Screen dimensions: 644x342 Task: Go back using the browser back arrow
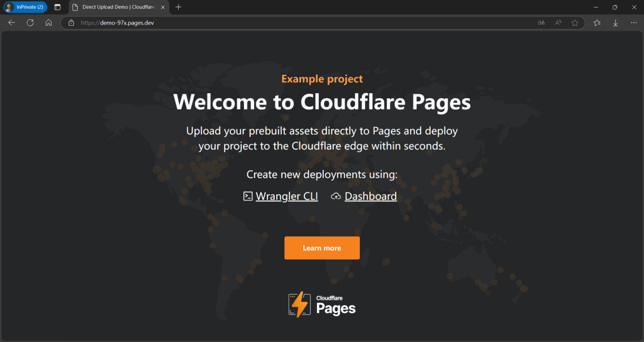(11, 23)
